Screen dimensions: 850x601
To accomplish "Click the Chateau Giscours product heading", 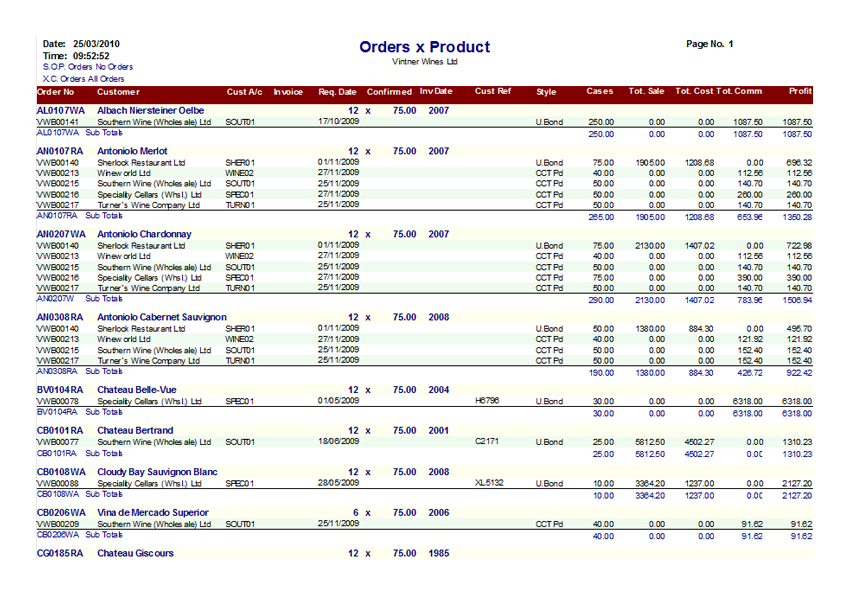I will pos(135,553).
